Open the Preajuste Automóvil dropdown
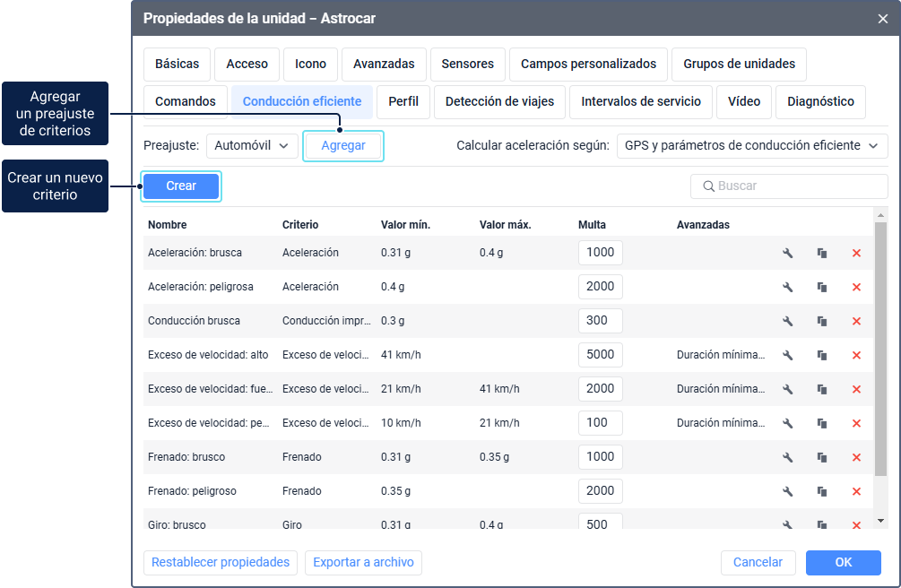The height and width of the screenshot is (588, 901). click(x=252, y=145)
